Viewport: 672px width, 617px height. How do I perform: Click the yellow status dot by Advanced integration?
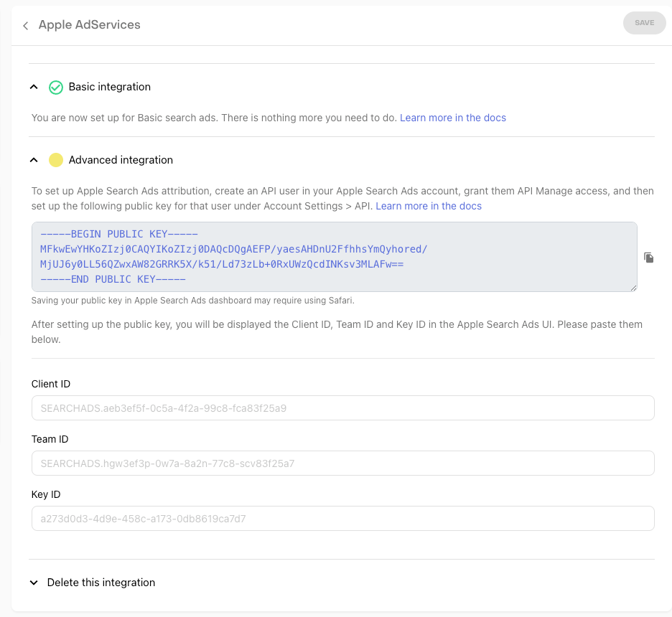[56, 160]
